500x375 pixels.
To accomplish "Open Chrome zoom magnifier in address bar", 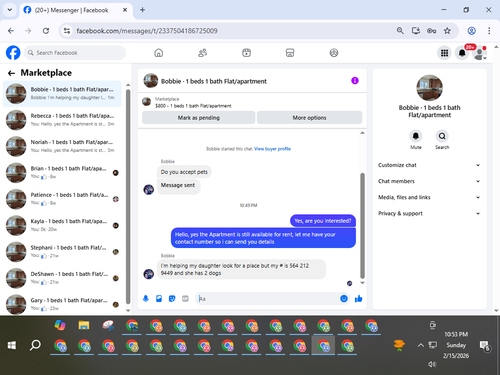I will (400, 31).
